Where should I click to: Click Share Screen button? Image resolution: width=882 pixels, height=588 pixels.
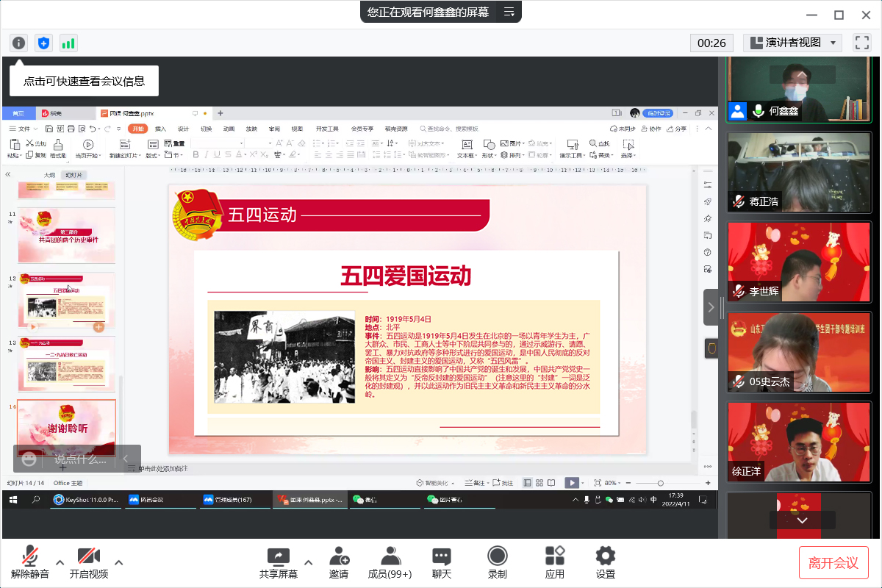pos(279,562)
